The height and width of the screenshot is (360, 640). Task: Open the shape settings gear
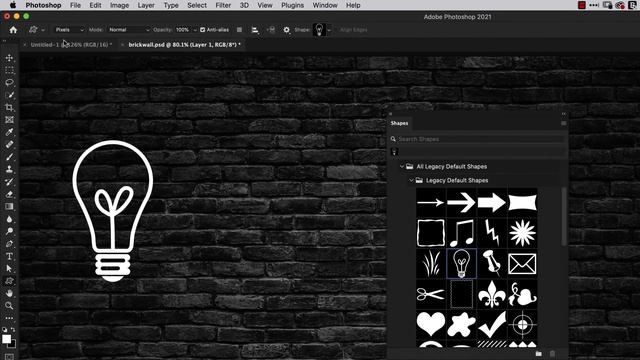pos(287,30)
